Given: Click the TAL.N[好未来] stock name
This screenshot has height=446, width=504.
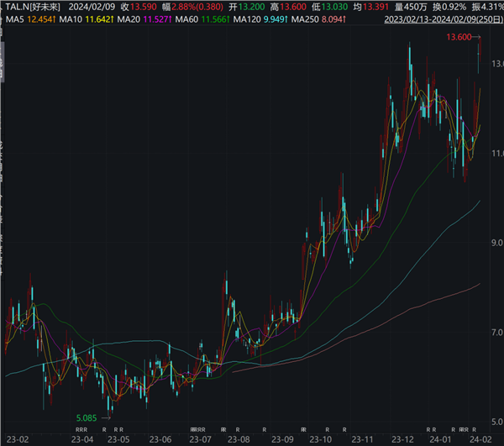Looking at the screenshot, I should pos(33,7).
